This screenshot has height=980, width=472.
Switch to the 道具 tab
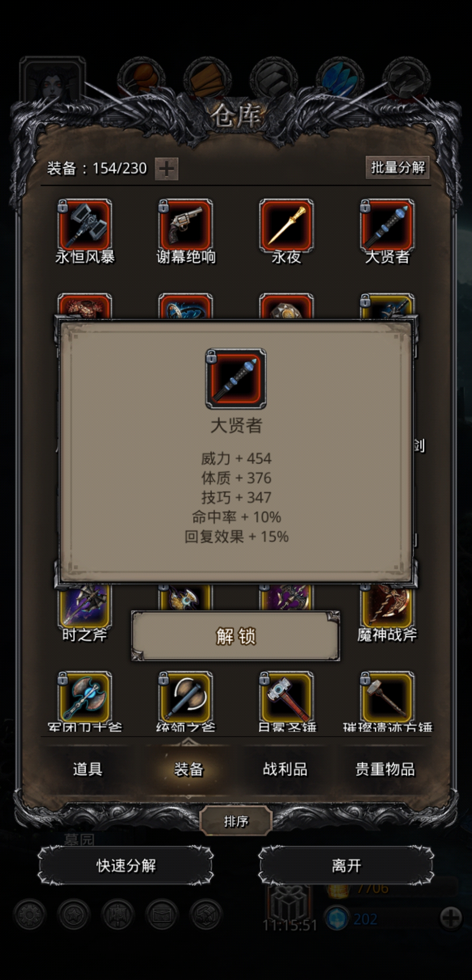coord(88,769)
